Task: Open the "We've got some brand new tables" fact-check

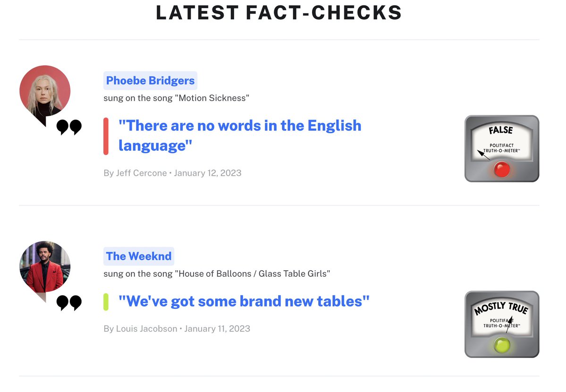Action: coord(244,301)
